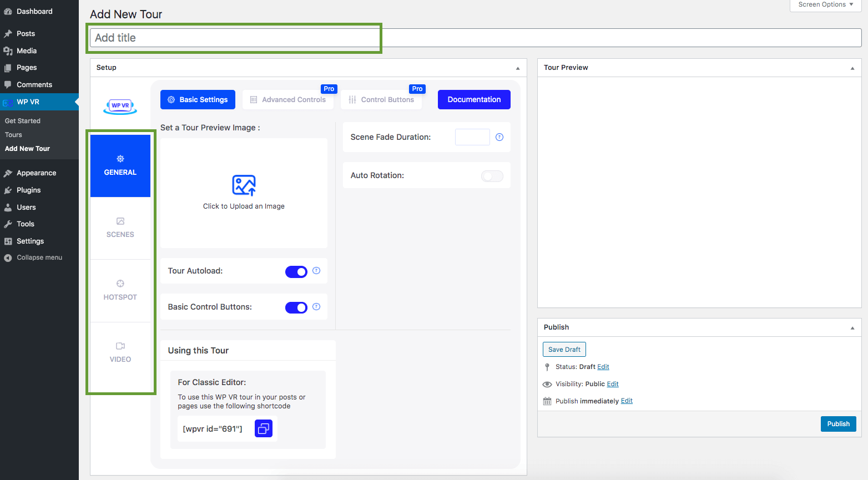Click the Scene Fade Duration info icon
The width and height of the screenshot is (868, 480).
click(x=499, y=137)
